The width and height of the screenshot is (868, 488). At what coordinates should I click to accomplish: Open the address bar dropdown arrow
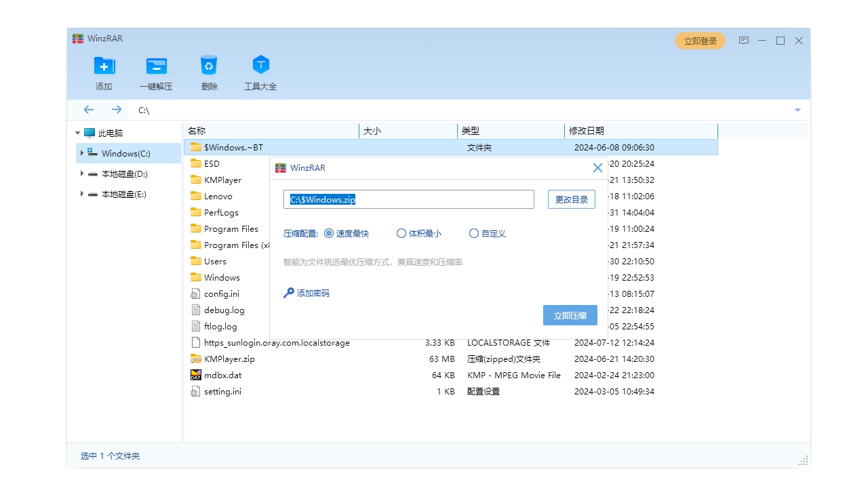coord(797,109)
